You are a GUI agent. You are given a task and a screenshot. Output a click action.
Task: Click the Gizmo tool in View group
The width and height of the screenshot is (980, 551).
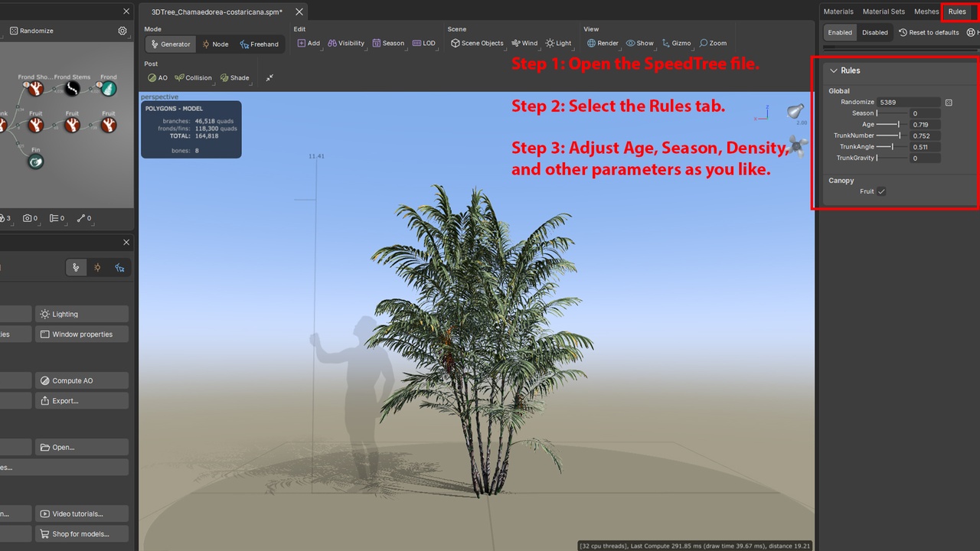(x=675, y=43)
